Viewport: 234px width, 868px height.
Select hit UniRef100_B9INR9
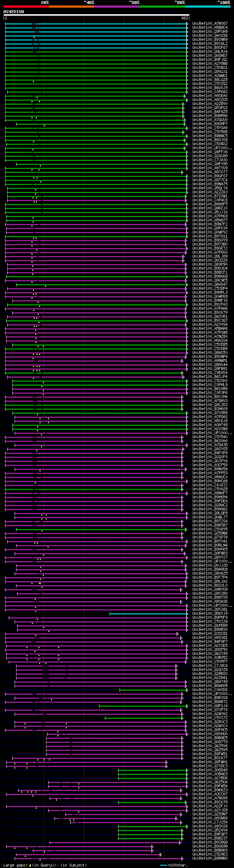tap(210, 40)
